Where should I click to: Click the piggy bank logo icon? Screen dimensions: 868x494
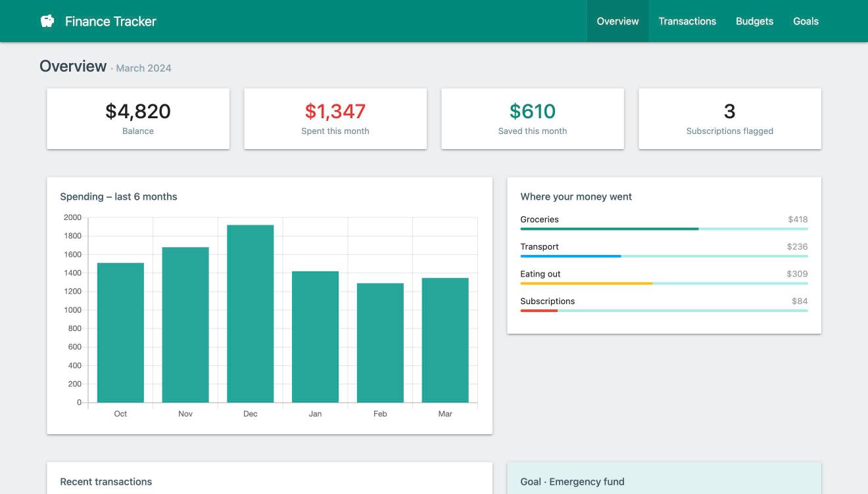click(x=47, y=21)
